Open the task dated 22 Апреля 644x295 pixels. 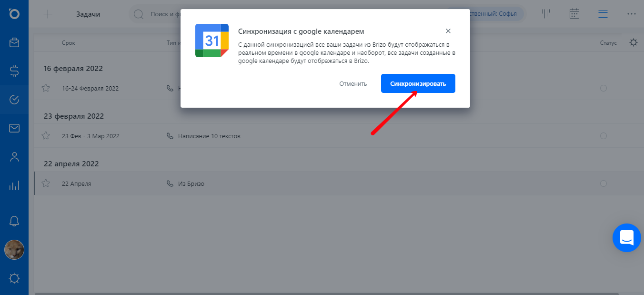point(76,183)
